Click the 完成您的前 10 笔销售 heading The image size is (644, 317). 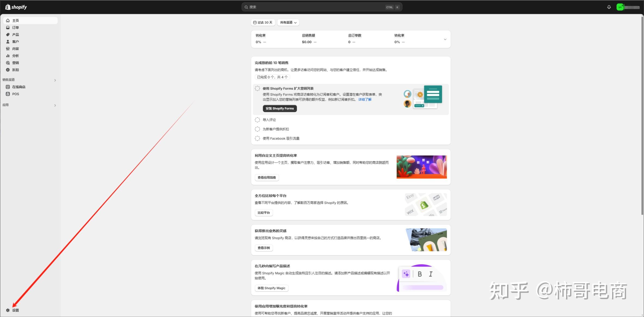[x=271, y=63]
